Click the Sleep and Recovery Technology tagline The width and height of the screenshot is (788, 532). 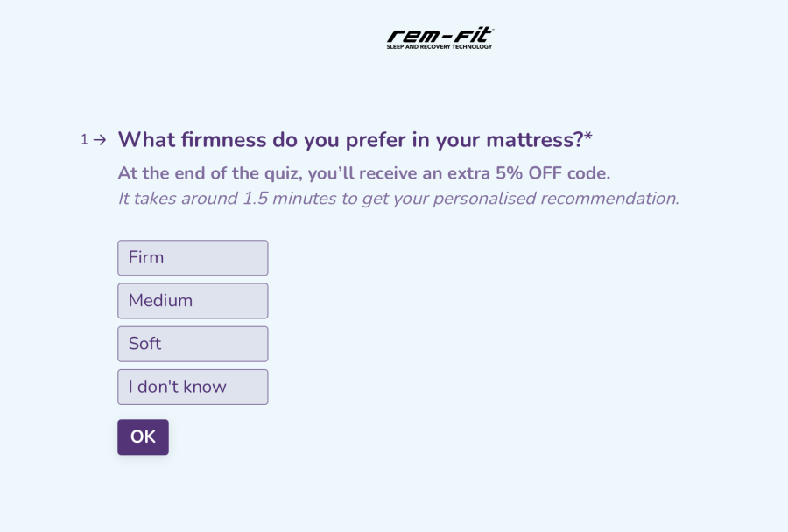(x=440, y=46)
